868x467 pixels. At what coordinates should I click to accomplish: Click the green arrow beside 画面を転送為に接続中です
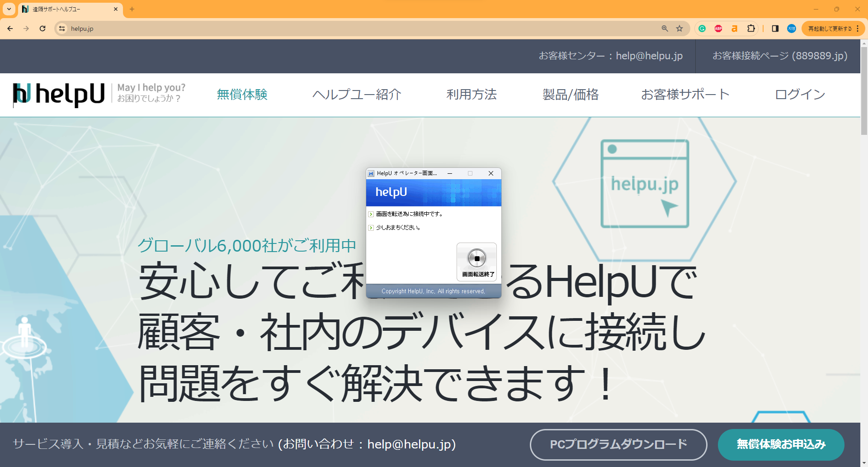pyautogui.click(x=371, y=214)
